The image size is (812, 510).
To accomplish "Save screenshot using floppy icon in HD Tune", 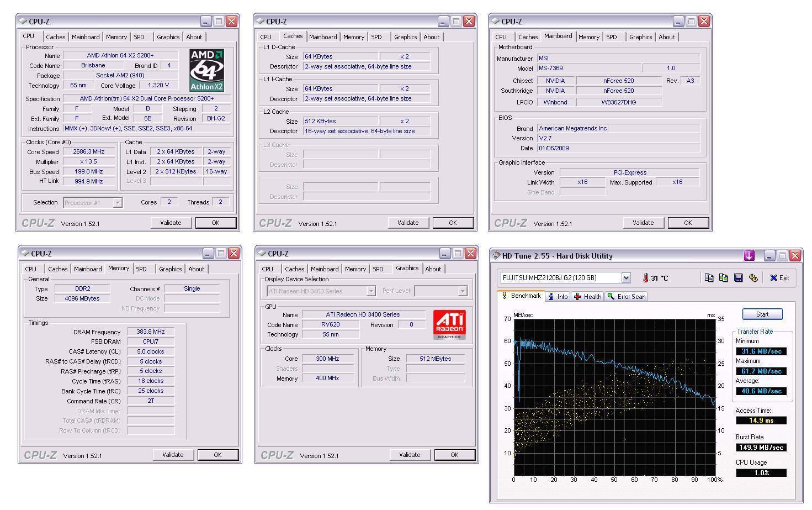I will (x=738, y=278).
